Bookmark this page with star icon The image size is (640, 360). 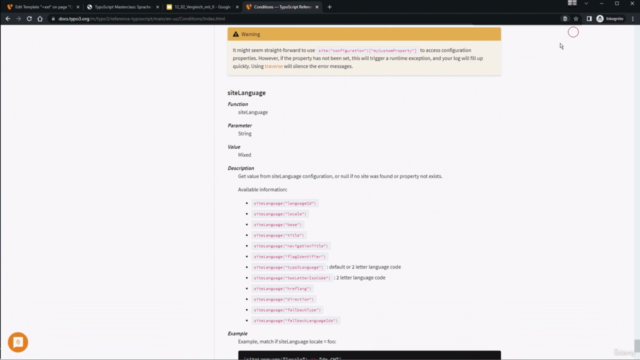point(576,19)
